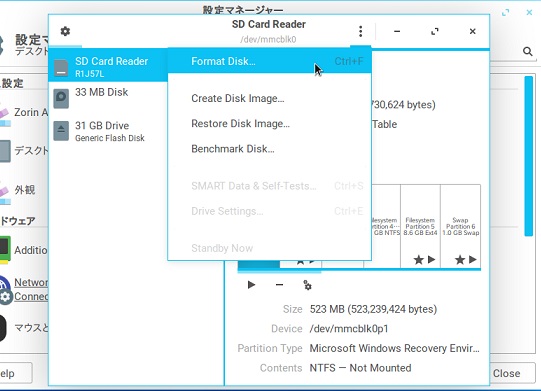
Task: Choose Benchmark Disk... menu entry
Action: 269,149
